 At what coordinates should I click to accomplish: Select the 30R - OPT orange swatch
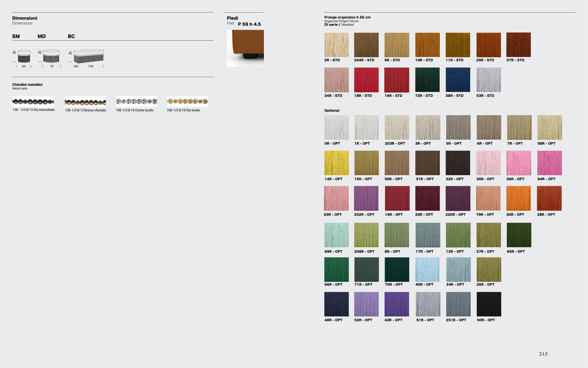(518, 198)
